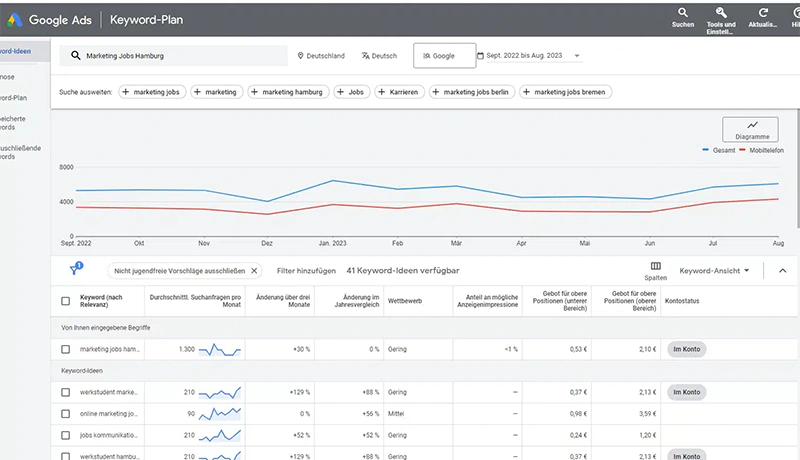Open the Keyword-Ansicht dropdown
This screenshot has width=800, height=460.
click(714, 271)
